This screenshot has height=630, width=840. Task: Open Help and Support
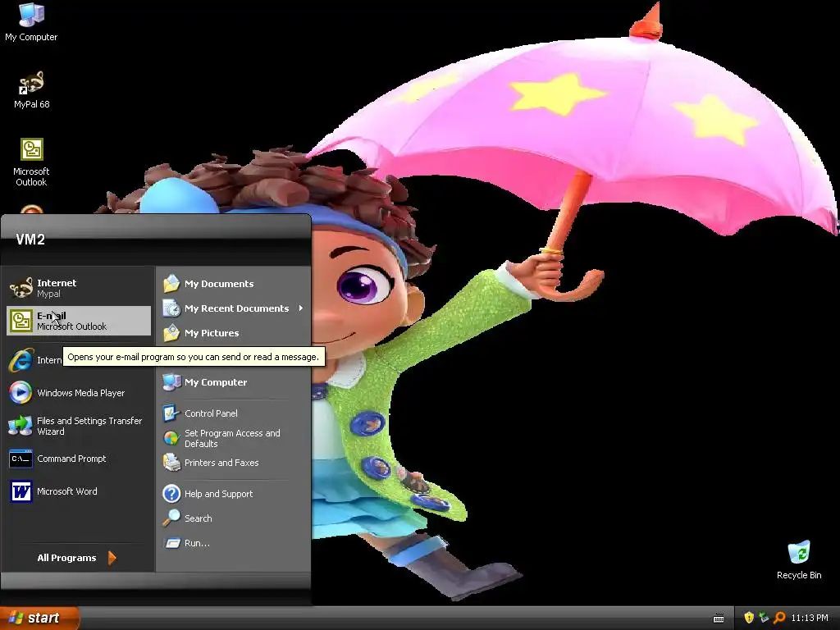[234, 493]
